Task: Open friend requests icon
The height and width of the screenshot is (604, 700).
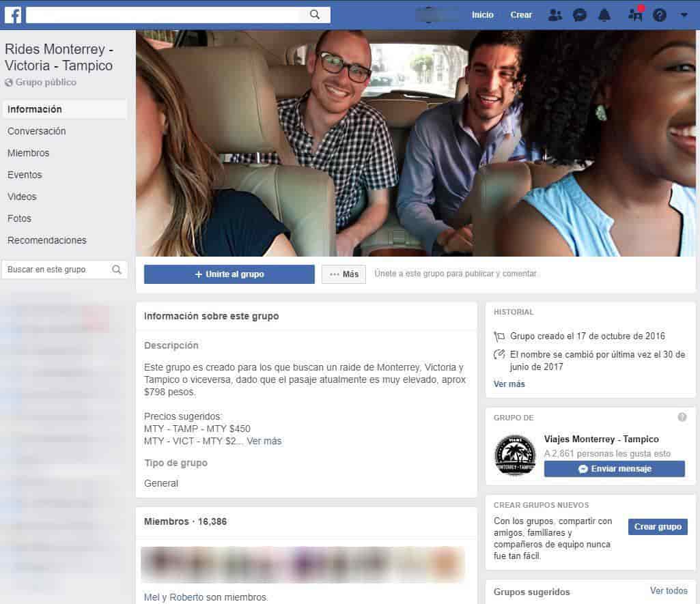Action: 555,15
